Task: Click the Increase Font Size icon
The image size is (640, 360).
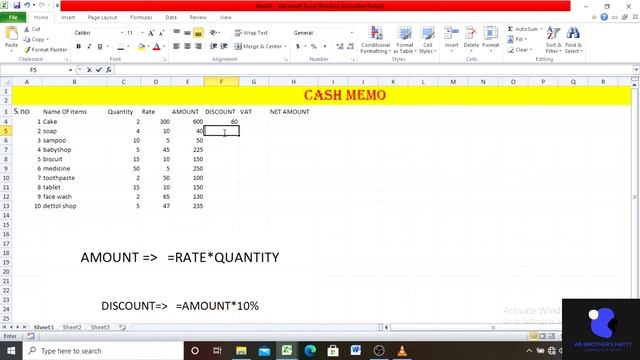Action: (x=151, y=33)
